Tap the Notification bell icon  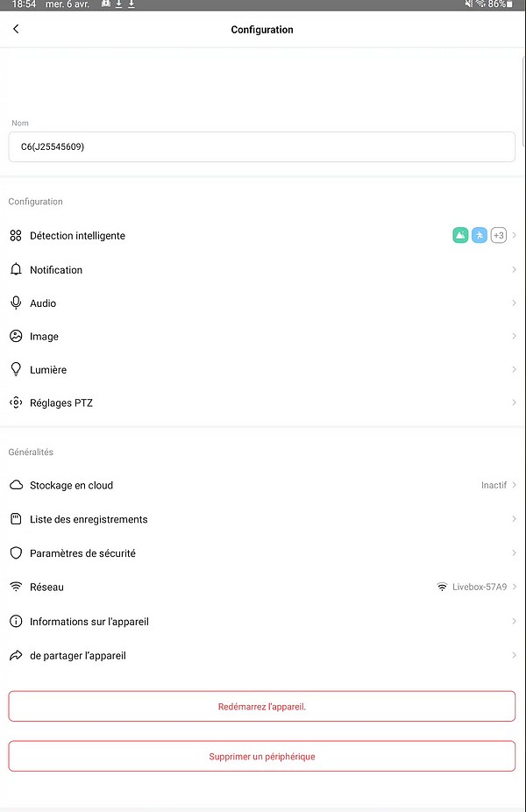pyautogui.click(x=16, y=269)
